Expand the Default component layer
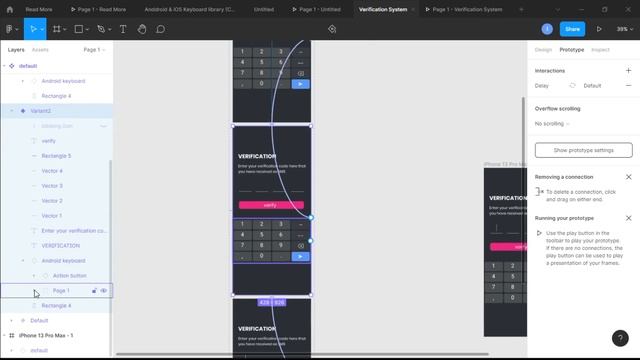 pos(11,320)
